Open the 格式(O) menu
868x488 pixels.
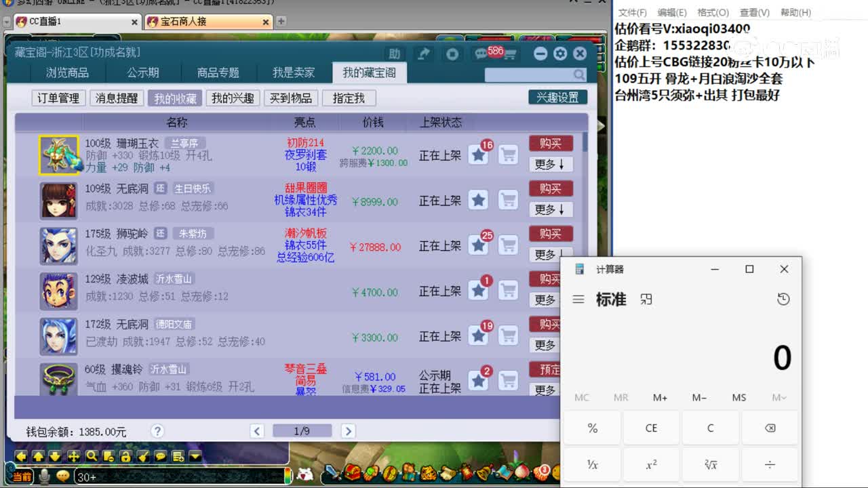pyautogui.click(x=713, y=12)
